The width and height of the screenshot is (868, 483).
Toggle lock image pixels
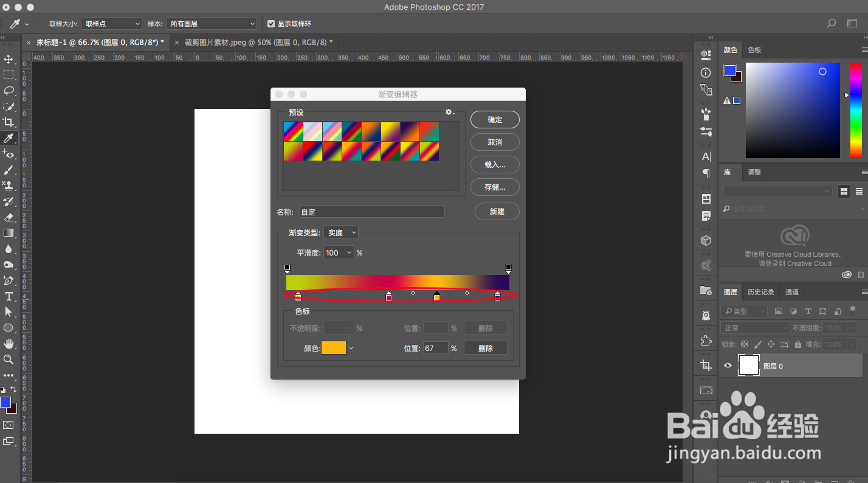(x=757, y=344)
